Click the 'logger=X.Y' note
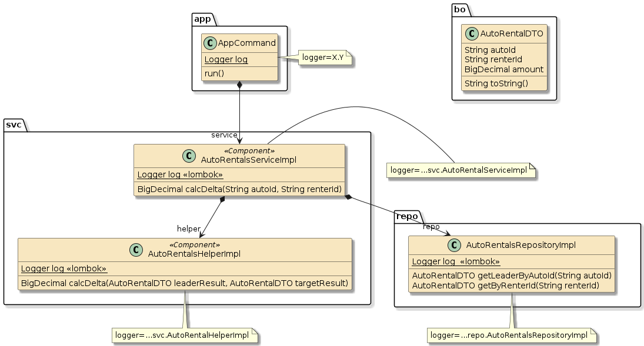644x346 pixels. [x=326, y=58]
